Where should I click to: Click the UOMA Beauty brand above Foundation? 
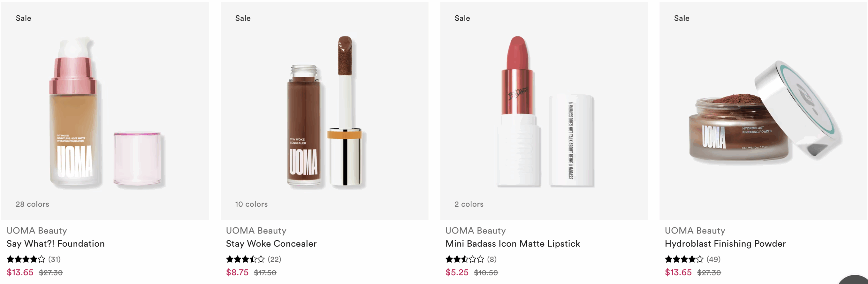point(37,231)
